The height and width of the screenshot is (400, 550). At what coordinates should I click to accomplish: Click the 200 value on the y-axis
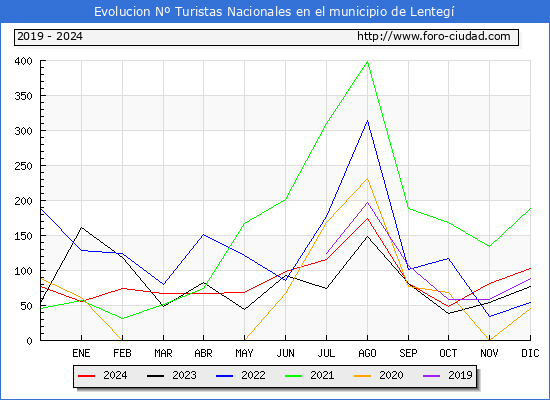pos(23,201)
